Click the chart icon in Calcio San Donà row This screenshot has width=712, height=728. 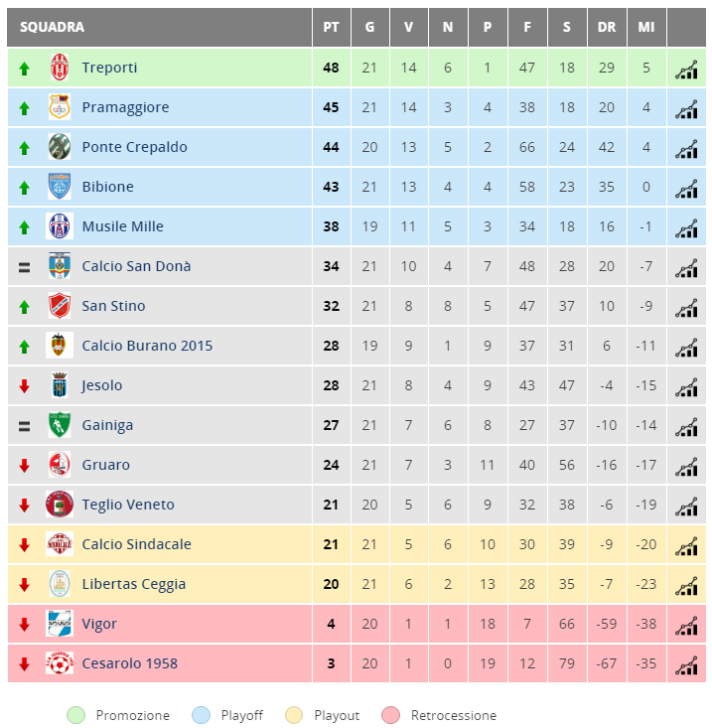[686, 268]
